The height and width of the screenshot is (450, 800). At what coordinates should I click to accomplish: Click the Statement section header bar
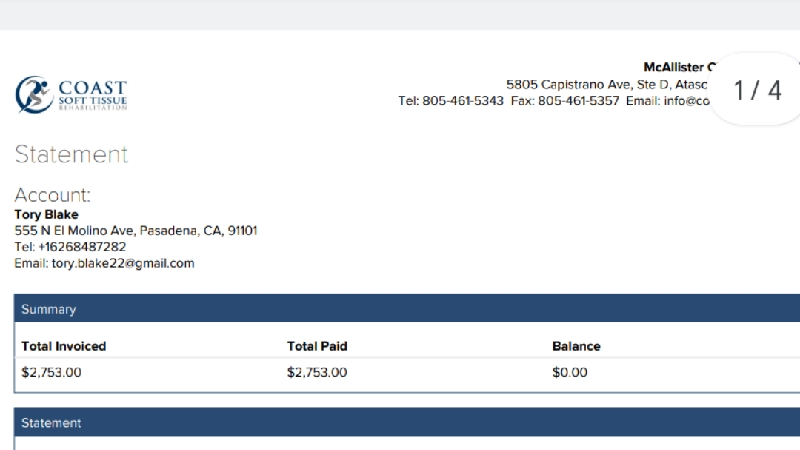(x=400, y=423)
